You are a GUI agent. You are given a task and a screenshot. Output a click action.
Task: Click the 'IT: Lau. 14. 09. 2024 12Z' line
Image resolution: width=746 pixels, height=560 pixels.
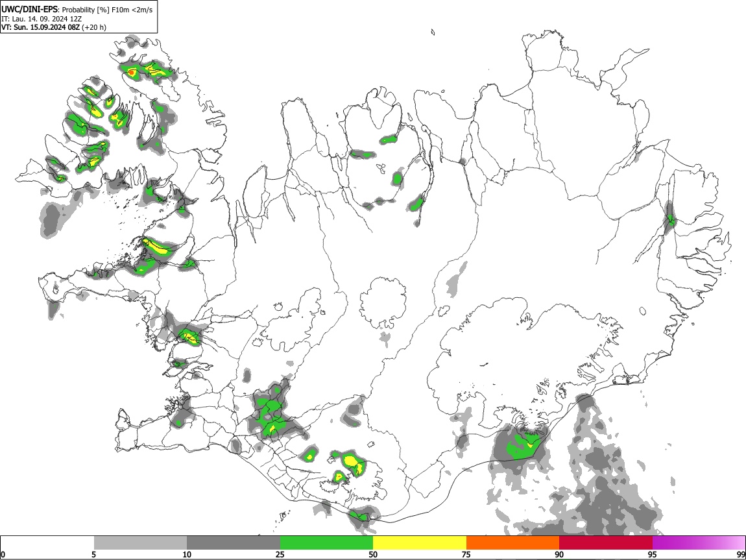click(42, 19)
